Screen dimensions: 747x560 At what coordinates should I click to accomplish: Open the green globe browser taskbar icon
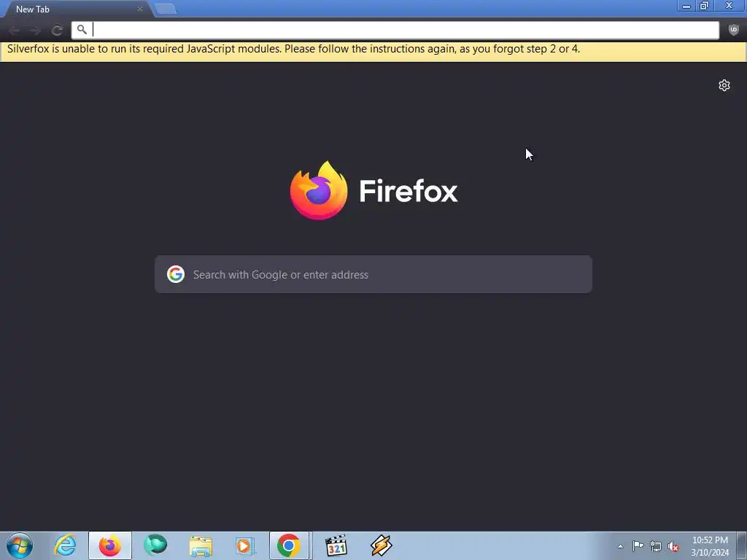[x=155, y=545]
